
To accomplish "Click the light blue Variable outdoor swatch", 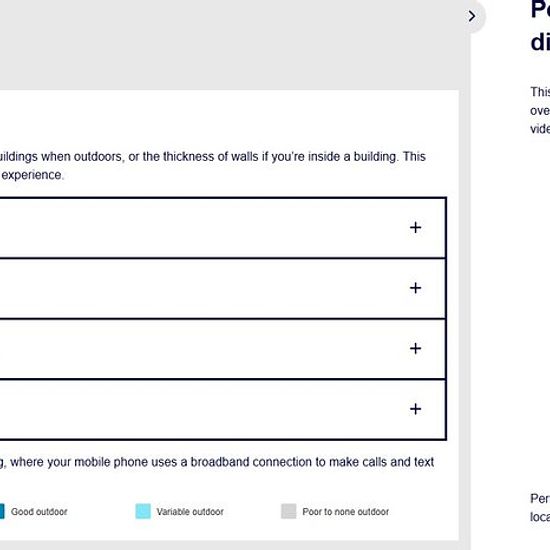I will pos(143,511).
